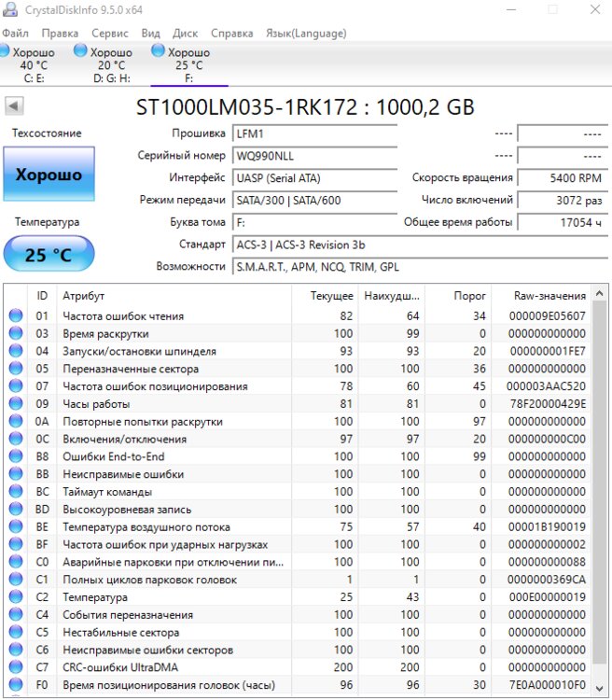Click status orb for attribute C7 CRC-ошибки UltraDMA
Screen dimensions: 612x700
[x=16, y=667]
